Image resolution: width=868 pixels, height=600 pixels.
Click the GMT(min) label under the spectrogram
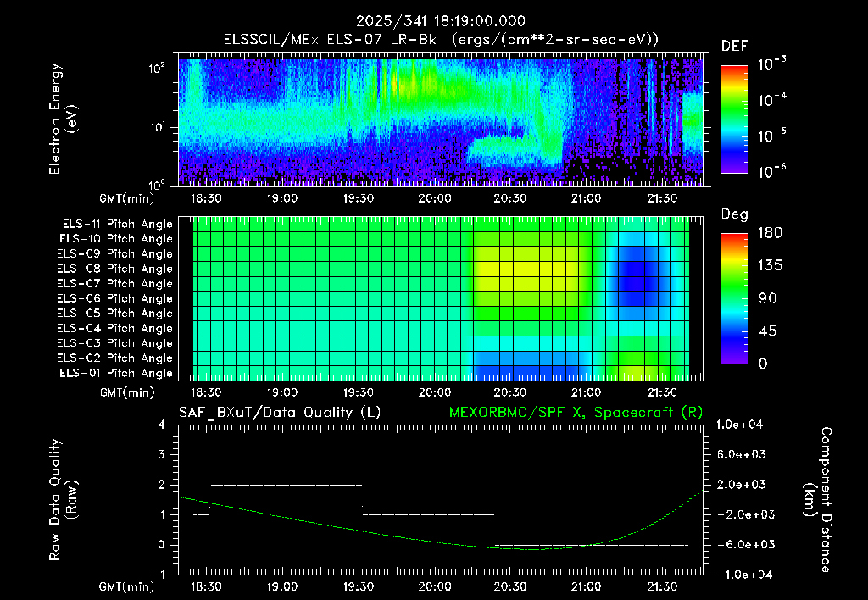127,198
